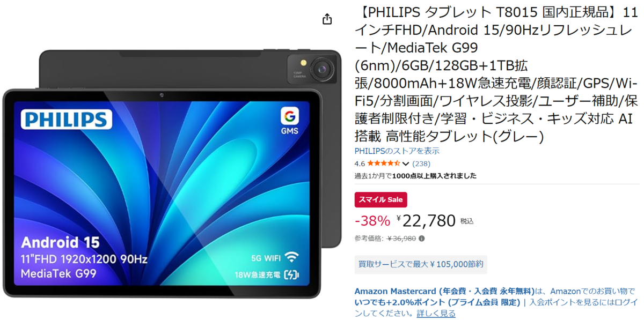Image resolution: width=644 pixels, height=320 pixels.
Task: Click the Android 15 text on tablet
Action: pos(60,242)
